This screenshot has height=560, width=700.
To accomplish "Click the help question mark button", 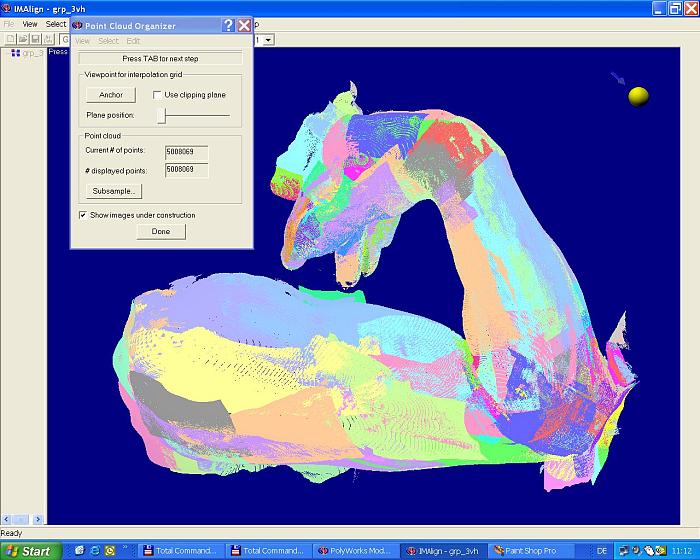I will coord(228,25).
